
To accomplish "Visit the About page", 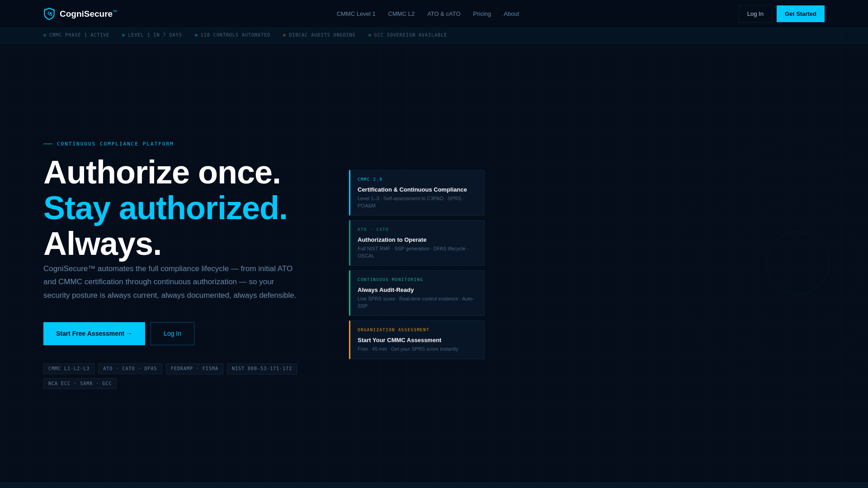I will [x=511, y=14].
